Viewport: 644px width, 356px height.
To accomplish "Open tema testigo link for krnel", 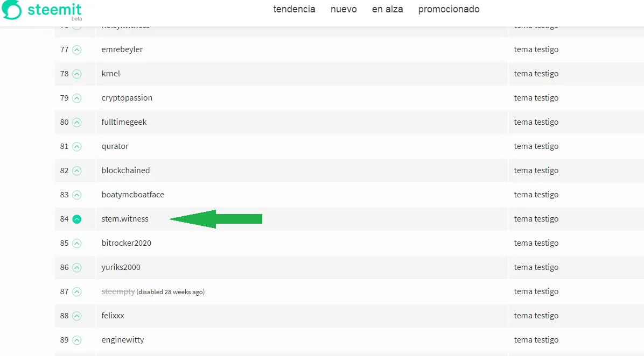I will (x=536, y=74).
